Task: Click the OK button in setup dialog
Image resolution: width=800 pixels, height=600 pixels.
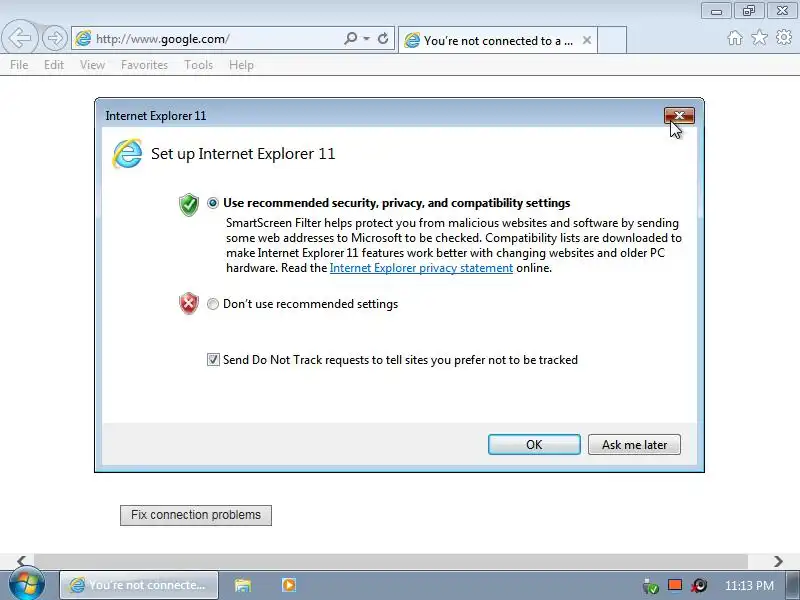Action: 534,444
